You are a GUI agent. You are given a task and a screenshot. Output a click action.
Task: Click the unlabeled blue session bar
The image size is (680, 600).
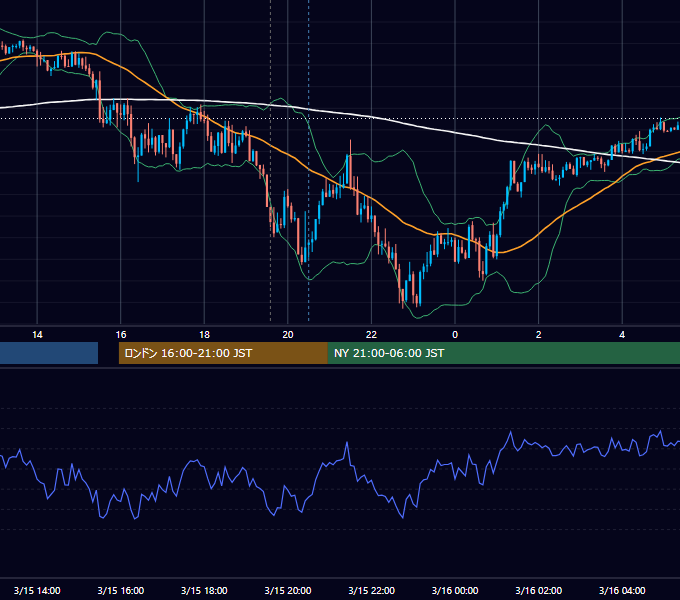tap(49, 353)
